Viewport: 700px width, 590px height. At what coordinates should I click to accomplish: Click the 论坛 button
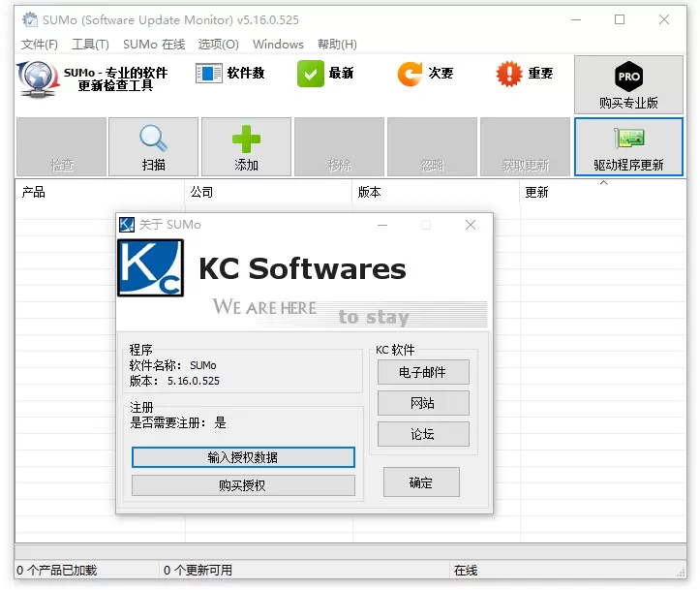tap(423, 434)
